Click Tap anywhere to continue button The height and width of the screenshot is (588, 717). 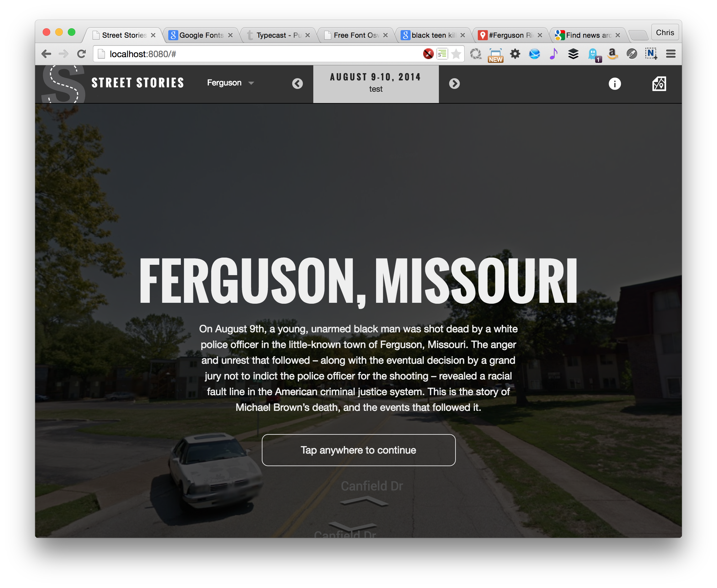click(358, 450)
